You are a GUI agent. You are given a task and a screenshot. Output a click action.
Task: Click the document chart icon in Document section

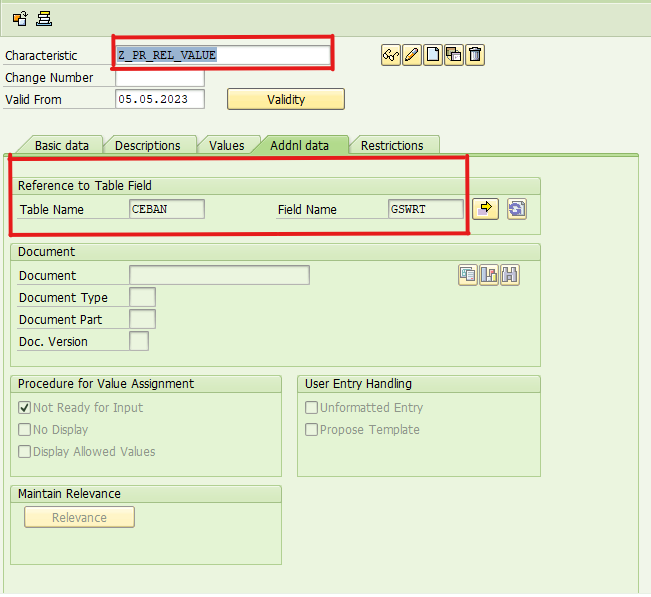click(489, 275)
